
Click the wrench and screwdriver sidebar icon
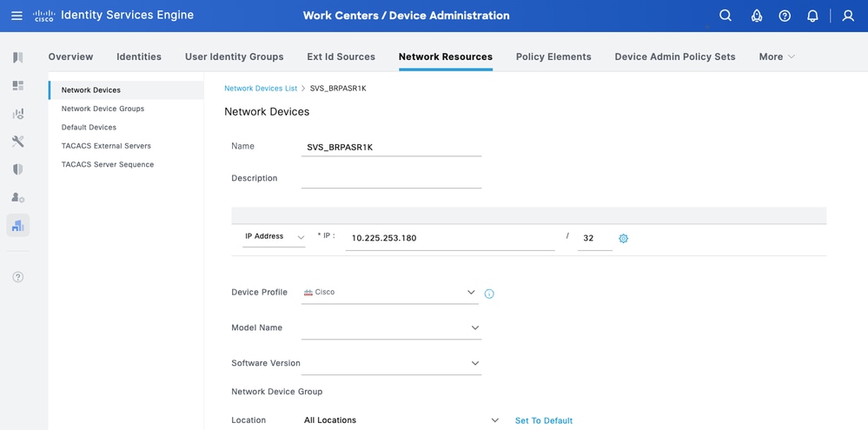[x=18, y=142]
